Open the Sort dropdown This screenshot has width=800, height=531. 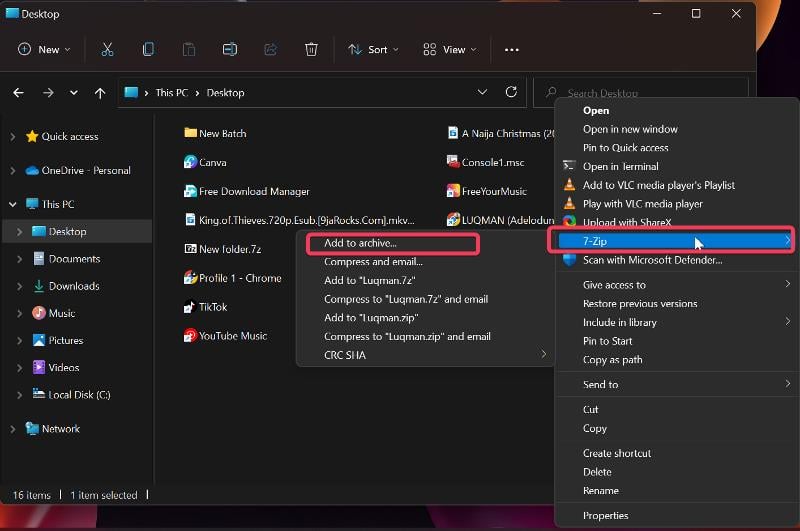tap(373, 49)
